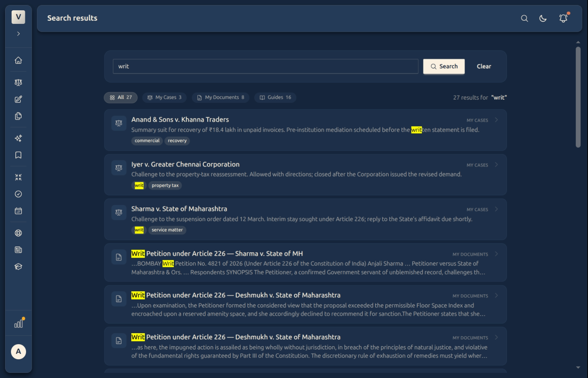Image resolution: width=588 pixels, height=378 pixels.
Task: Click the chevron on Sharma v. State of Maharashtra
Action: click(496, 209)
